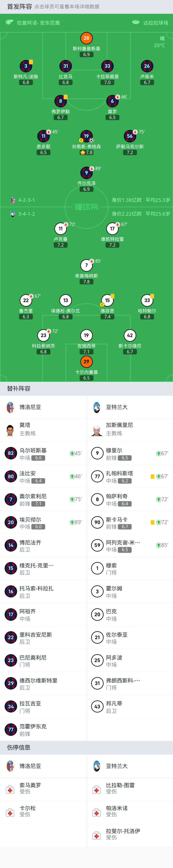173x868 pixels.
Task: Open player 56 萨勒马克尔斯 stats
Action: [130, 136]
